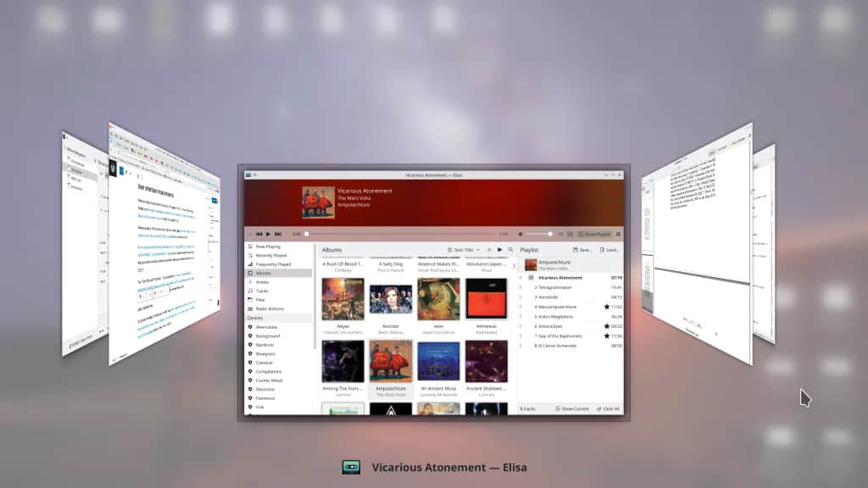This screenshot has height=488, width=868.
Task: Open Now Playing view in sidebar
Action: (280, 247)
